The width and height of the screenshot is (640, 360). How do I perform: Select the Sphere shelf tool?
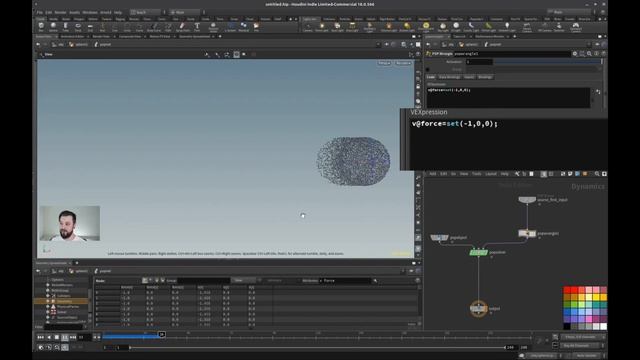(x=53, y=27)
